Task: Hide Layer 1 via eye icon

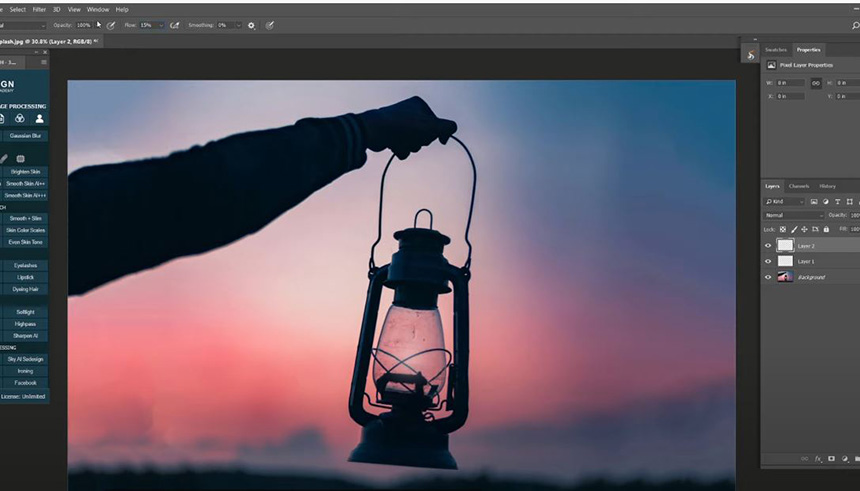Action: [768, 261]
